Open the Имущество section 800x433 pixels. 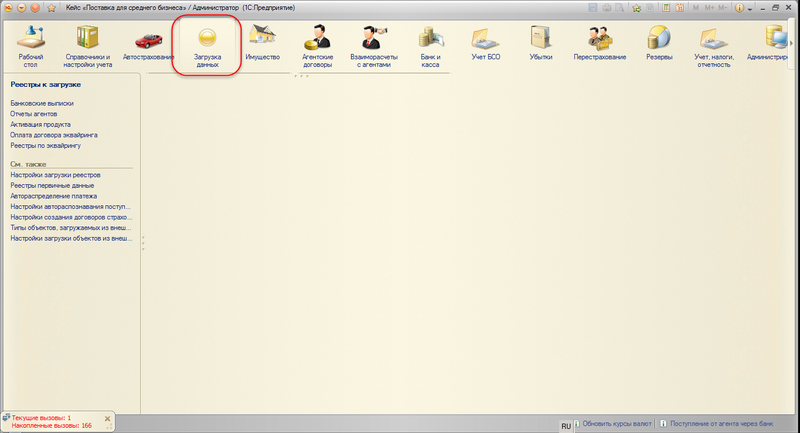click(x=262, y=46)
